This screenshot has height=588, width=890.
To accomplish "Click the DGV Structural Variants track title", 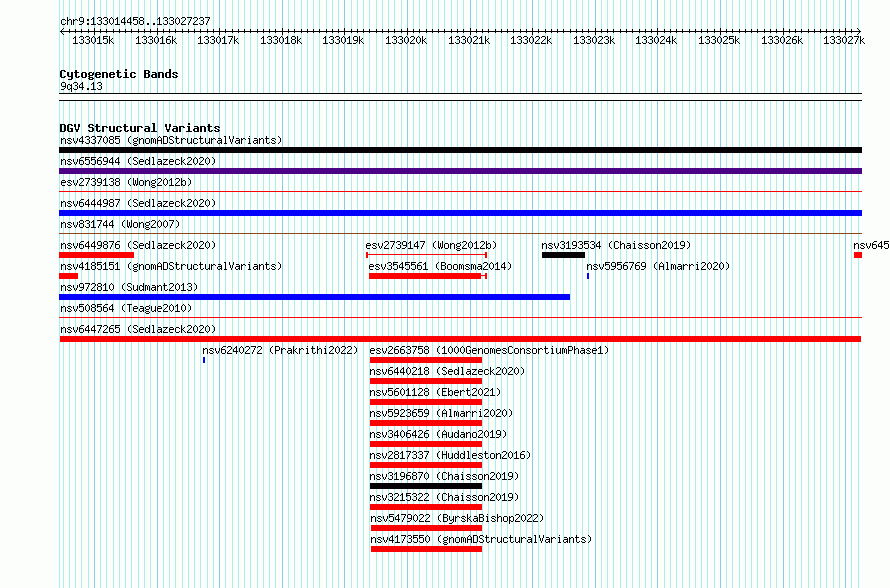I will click(x=140, y=128).
